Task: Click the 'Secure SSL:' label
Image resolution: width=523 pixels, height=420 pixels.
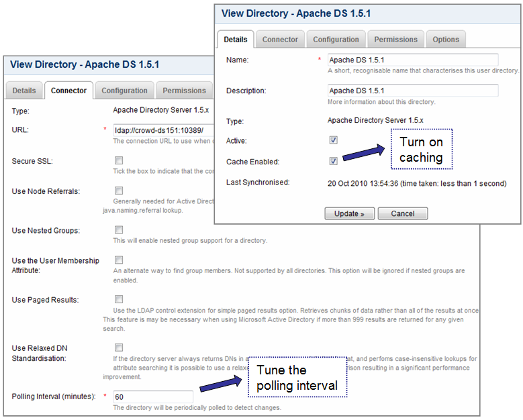Action: pyautogui.click(x=32, y=161)
